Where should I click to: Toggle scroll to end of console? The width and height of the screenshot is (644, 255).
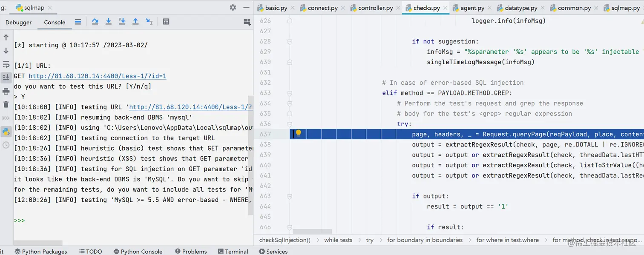[x=6, y=77]
